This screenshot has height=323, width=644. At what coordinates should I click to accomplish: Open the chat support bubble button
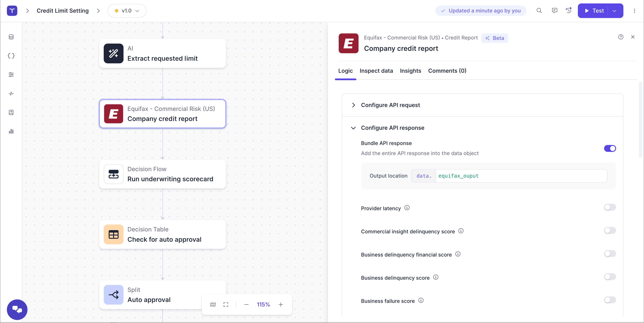17,309
